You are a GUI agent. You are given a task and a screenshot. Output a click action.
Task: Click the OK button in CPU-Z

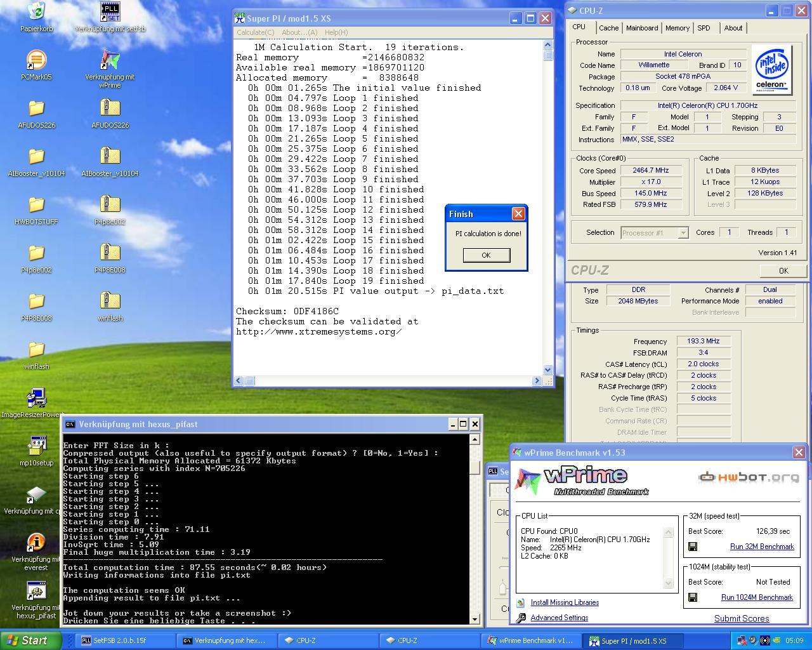click(x=783, y=270)
